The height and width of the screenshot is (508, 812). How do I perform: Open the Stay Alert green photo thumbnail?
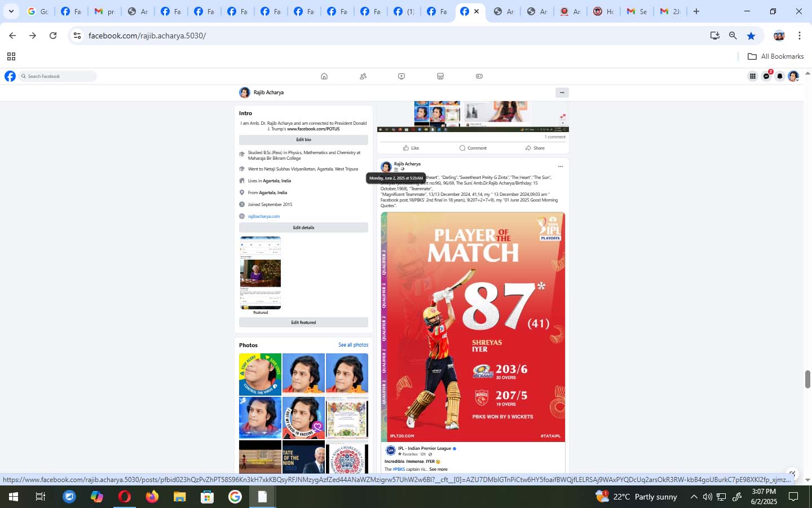point(260,374)
